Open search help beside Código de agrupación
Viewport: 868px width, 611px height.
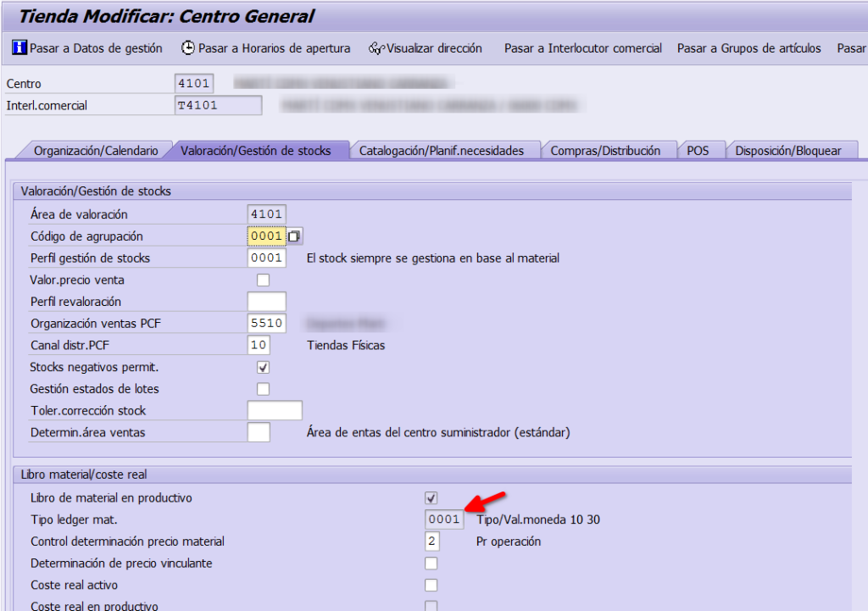pyautogui.click(x=294, y=236)
